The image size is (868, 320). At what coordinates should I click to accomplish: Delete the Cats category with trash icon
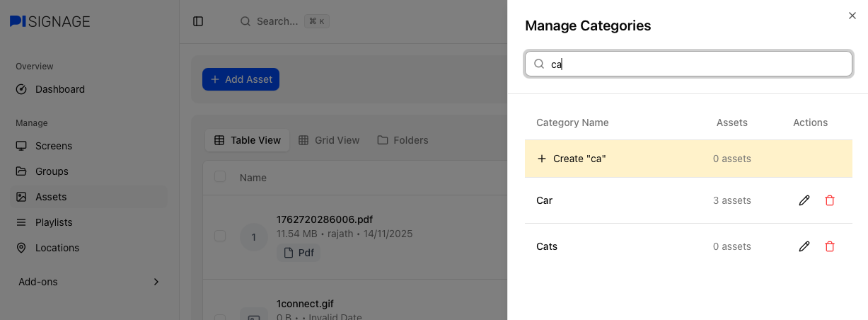[830, 246]
